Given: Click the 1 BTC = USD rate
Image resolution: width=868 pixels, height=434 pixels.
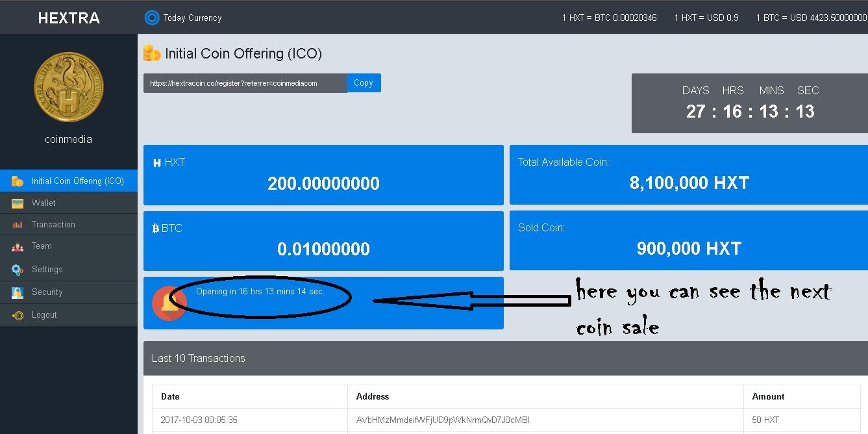Looking at the screenshot, I should pos(812,18).
